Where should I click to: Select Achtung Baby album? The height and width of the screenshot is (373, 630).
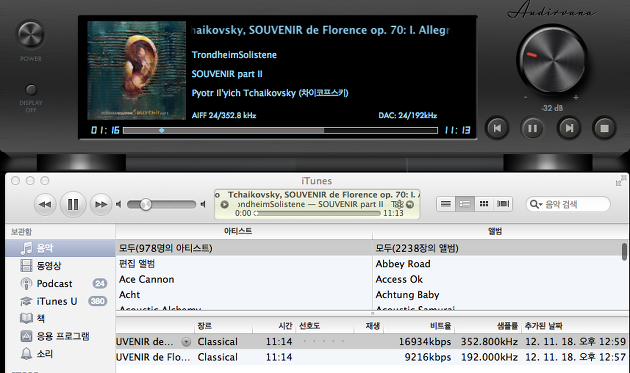pos(497,295)
